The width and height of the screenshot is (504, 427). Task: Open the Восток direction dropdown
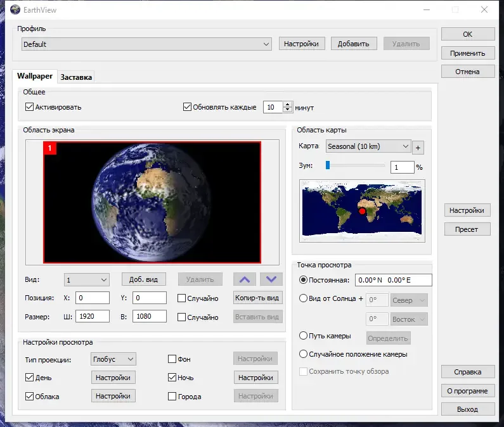pos(409,319)
